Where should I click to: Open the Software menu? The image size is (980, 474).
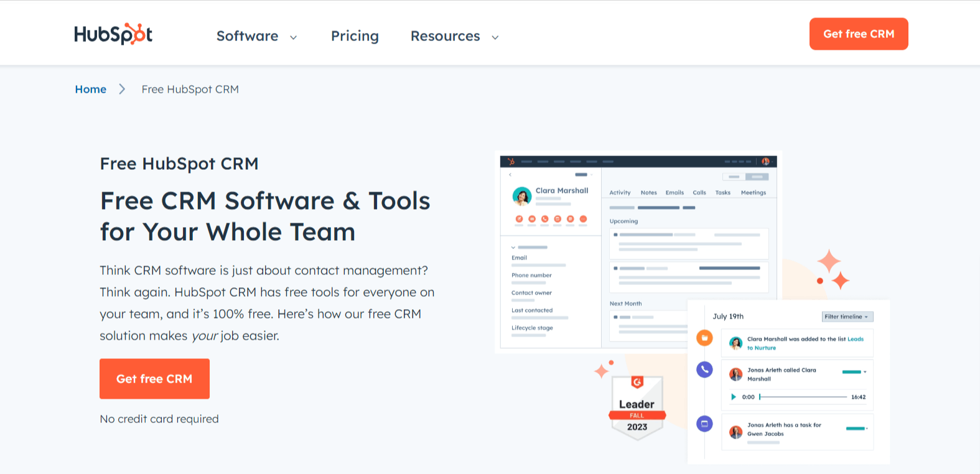click(247, 36)
